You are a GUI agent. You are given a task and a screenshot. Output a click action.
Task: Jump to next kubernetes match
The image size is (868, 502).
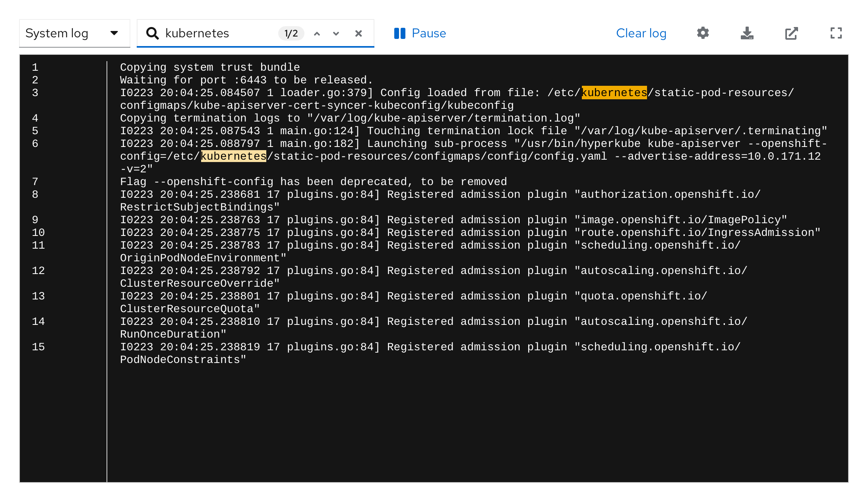(x=336, y=33)
